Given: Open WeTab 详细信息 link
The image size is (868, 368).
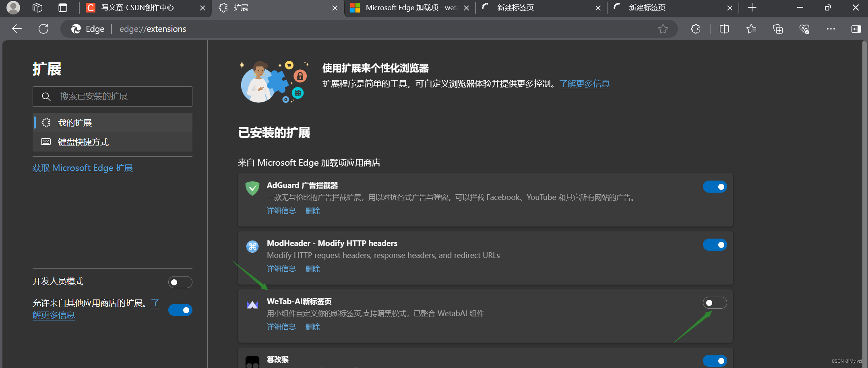Looking at the screenshot, I should (281, 326).
